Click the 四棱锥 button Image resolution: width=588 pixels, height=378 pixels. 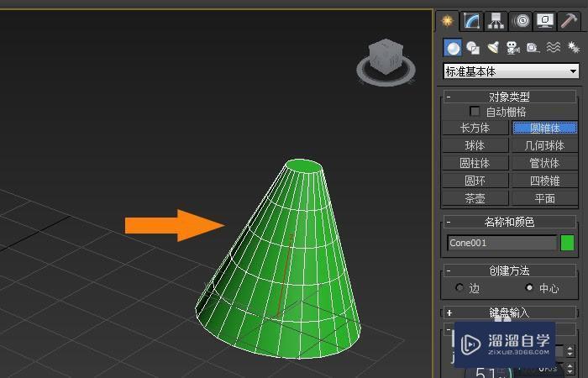545,181
